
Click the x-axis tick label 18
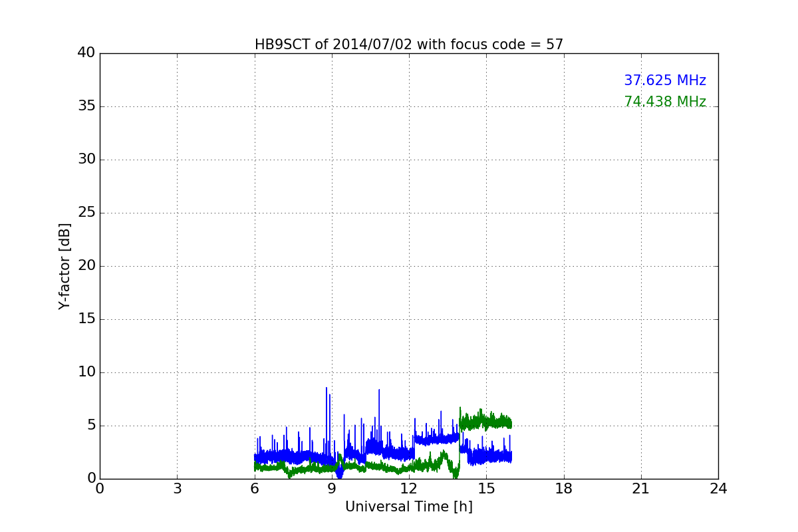tap(564, 488)
